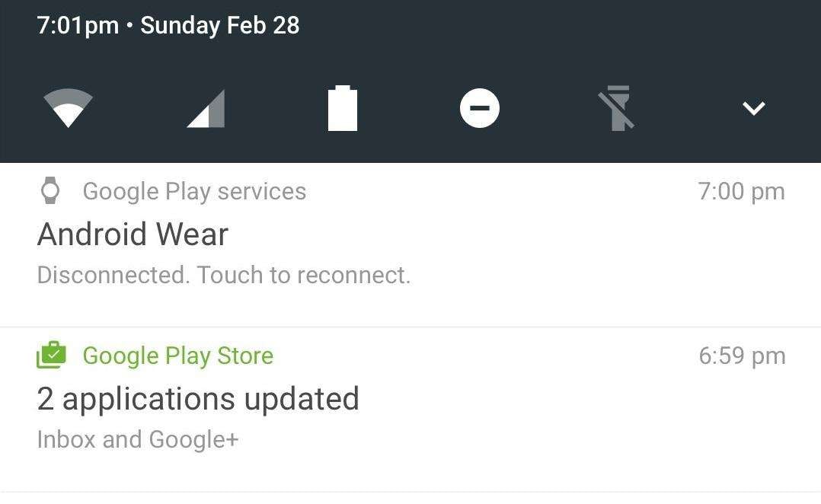
Task: Tap the watch icon for Android Wear
Action: [50, 191]
